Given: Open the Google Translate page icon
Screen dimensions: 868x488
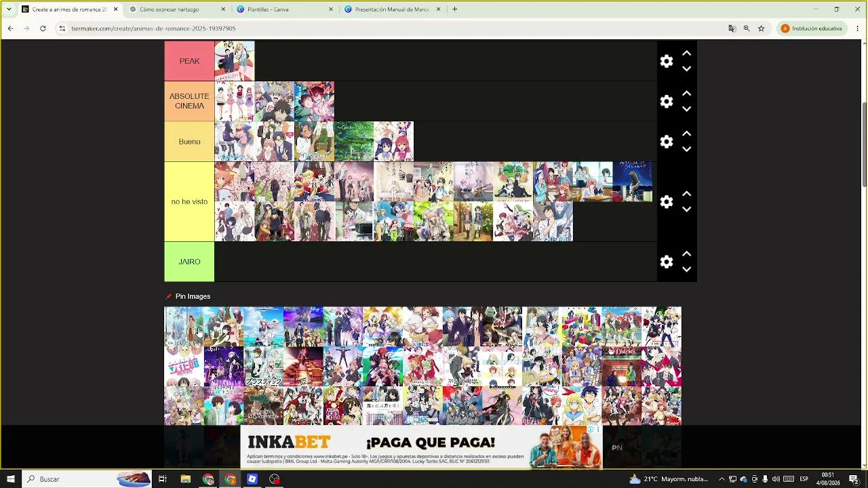Looking at the screenshot, I should pos(732,28).
